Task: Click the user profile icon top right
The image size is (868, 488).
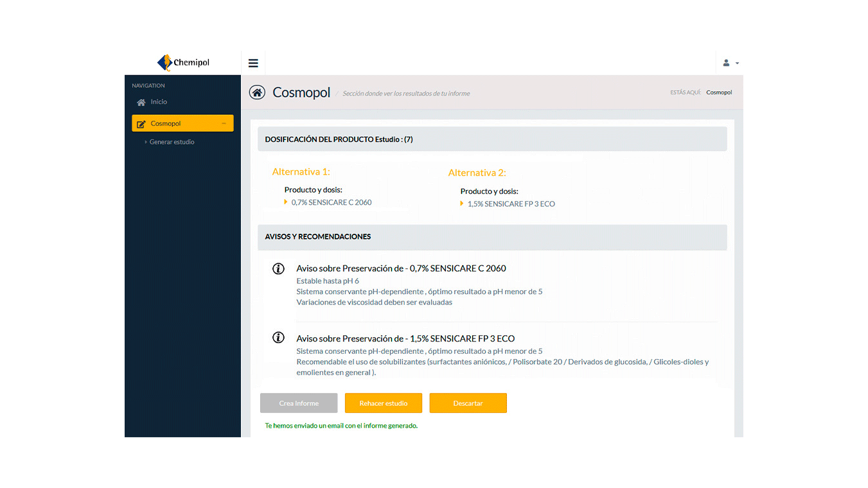Action: click(x=726, y=62)
